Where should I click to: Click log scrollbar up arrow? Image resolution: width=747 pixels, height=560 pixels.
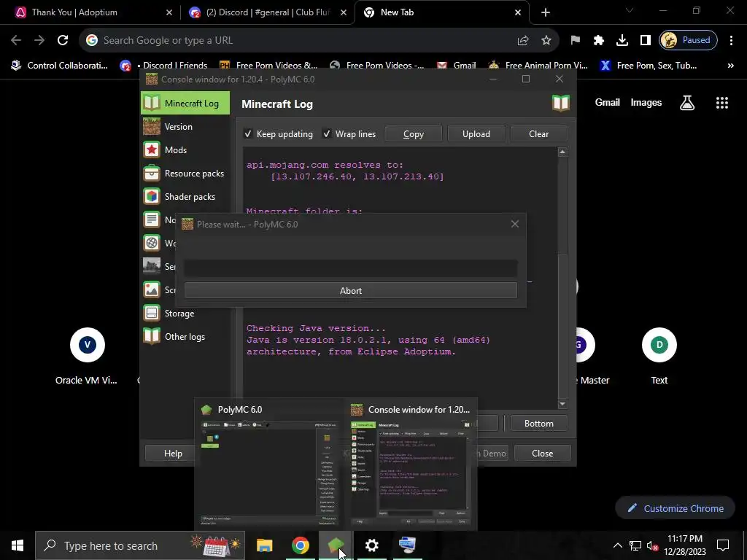562,152
